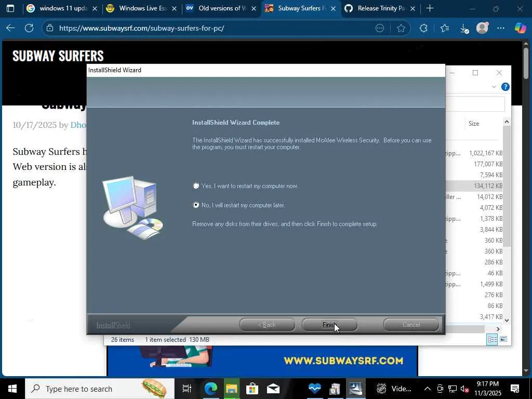The width and height of the screenshot is (532, 399).
Task: View site information lock icon
Action: tap(50, 28)
